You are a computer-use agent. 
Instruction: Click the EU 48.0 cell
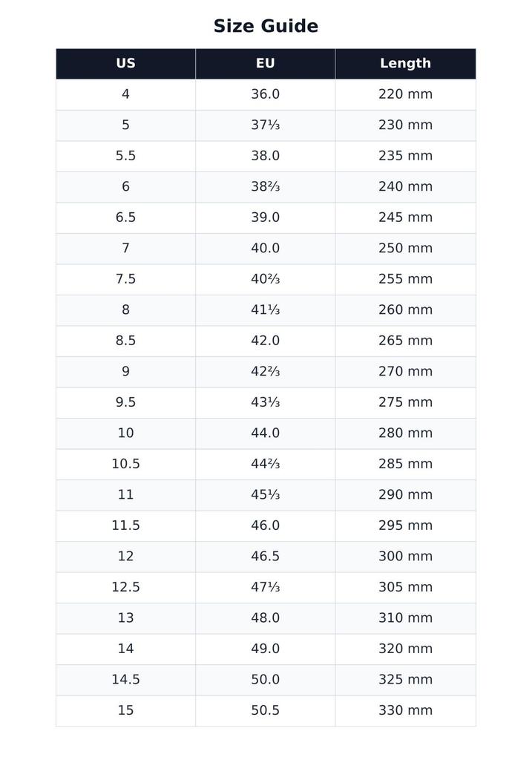(x=265, y=618)
